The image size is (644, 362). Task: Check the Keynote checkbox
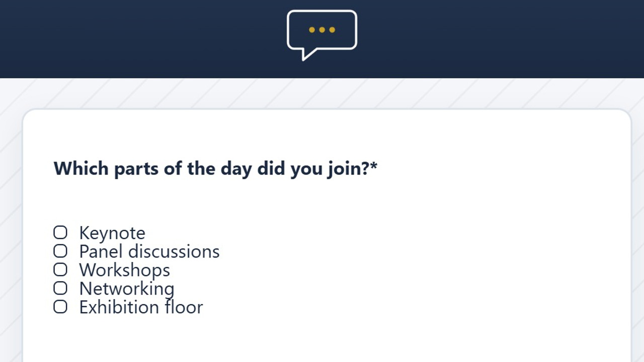[x=60, y=232]
